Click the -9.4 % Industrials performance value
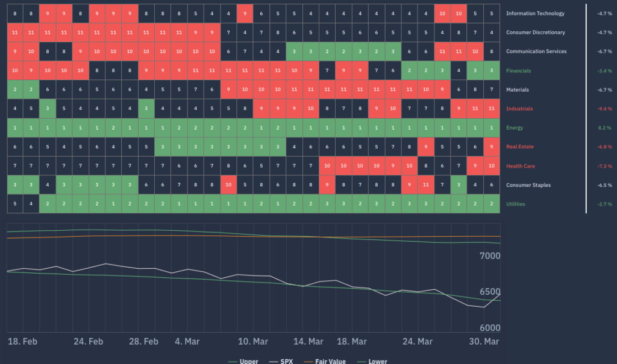Screen dimensions: 617x364 pos(604,108)
